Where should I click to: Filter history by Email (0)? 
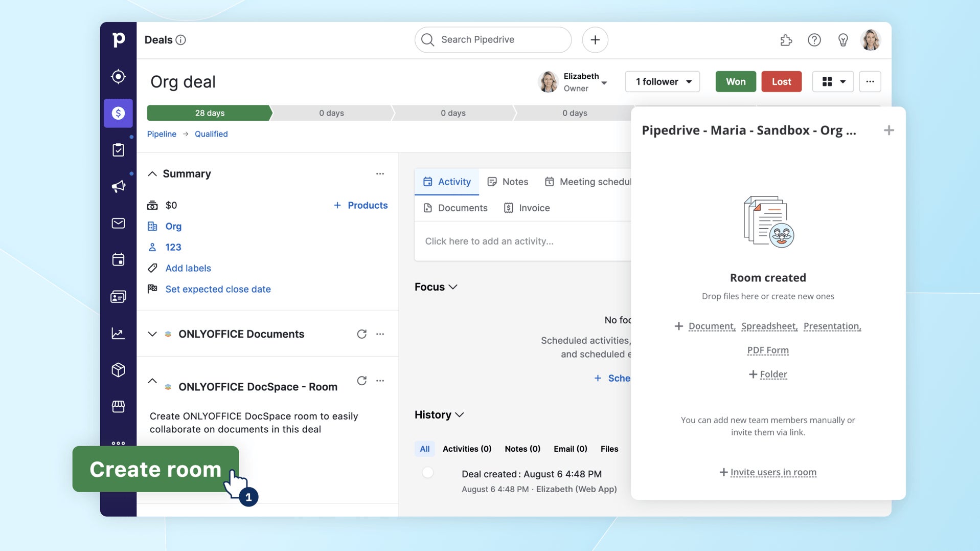pyautogui.click(x=571, y=449)
